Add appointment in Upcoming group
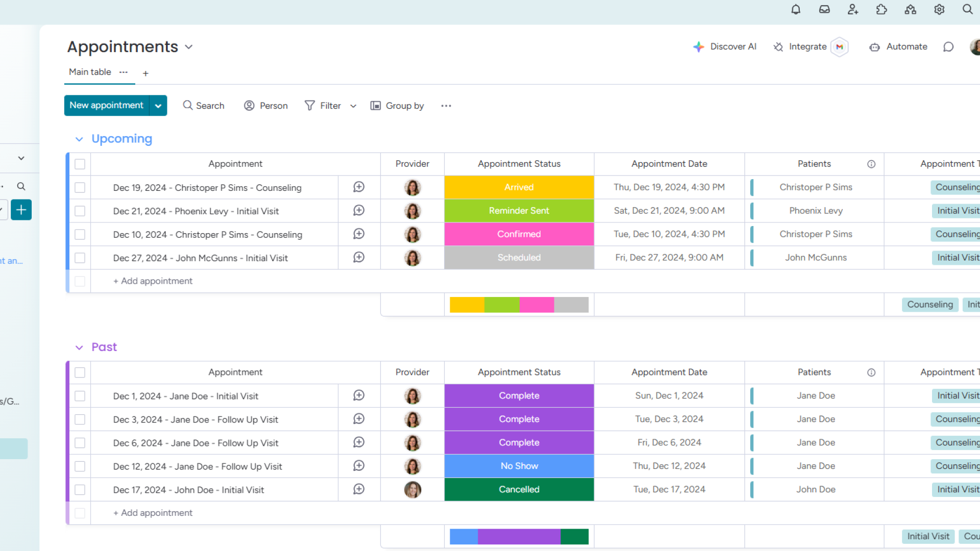The width and height of the screenshot is (980, 551). [153, 281]
